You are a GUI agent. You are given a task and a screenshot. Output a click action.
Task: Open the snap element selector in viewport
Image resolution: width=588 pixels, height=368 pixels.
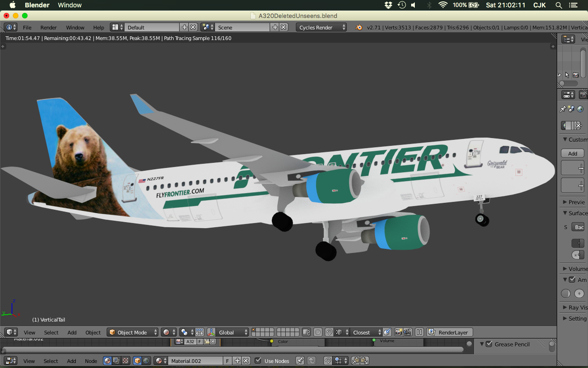coord(342,332)
